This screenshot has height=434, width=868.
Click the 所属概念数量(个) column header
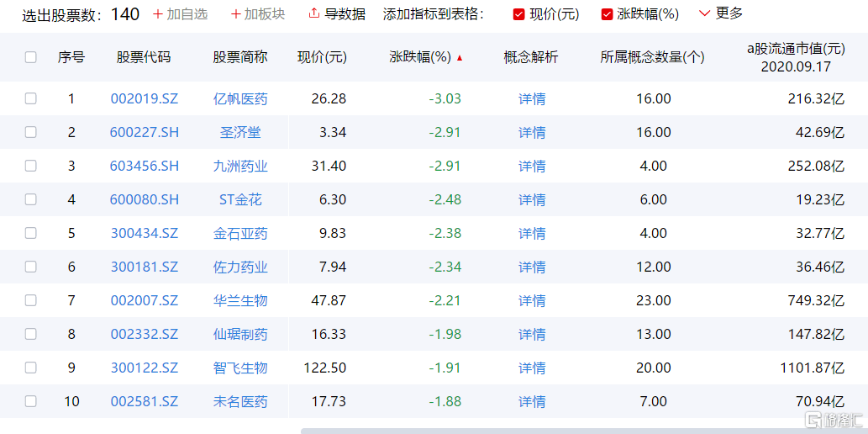tap(652, 57)
